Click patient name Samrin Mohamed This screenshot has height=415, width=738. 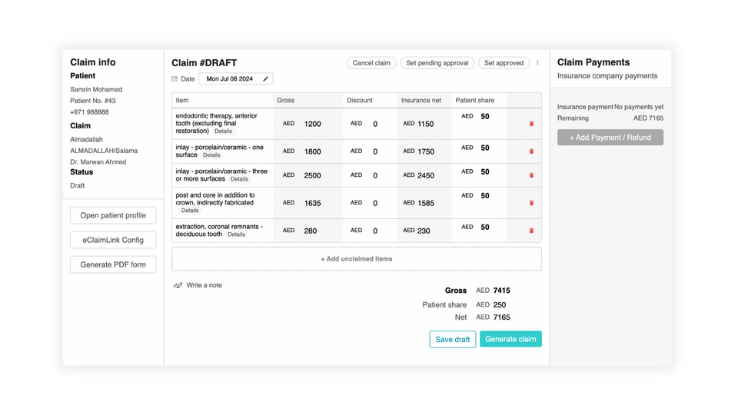coord(96,89)
